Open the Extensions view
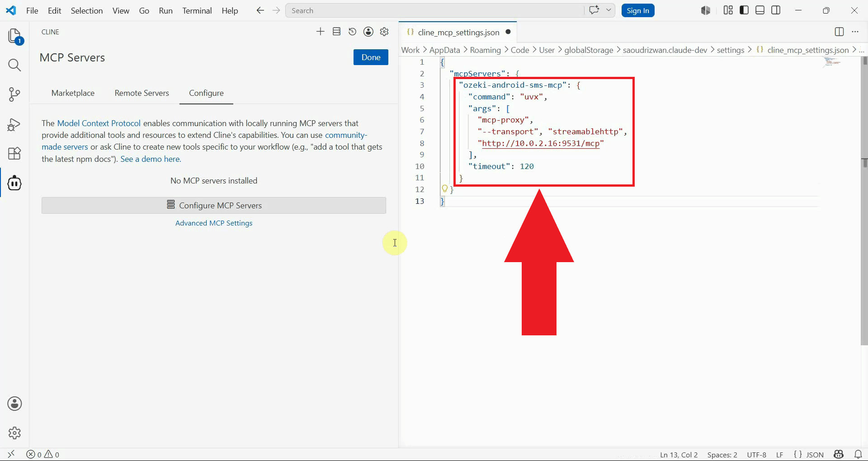Screen dimensions: 868x461 pos(14,154)
